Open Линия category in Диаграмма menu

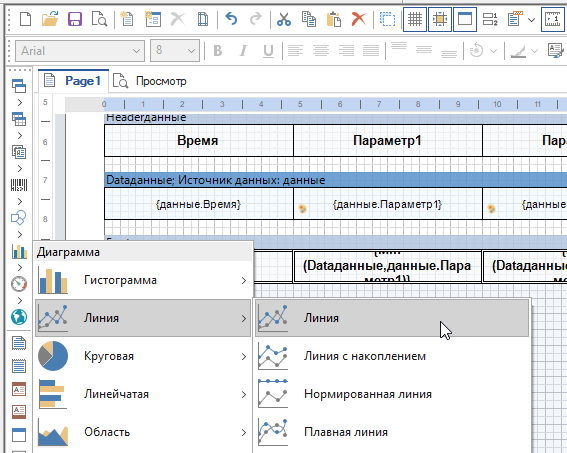click(x=143, y=318)
